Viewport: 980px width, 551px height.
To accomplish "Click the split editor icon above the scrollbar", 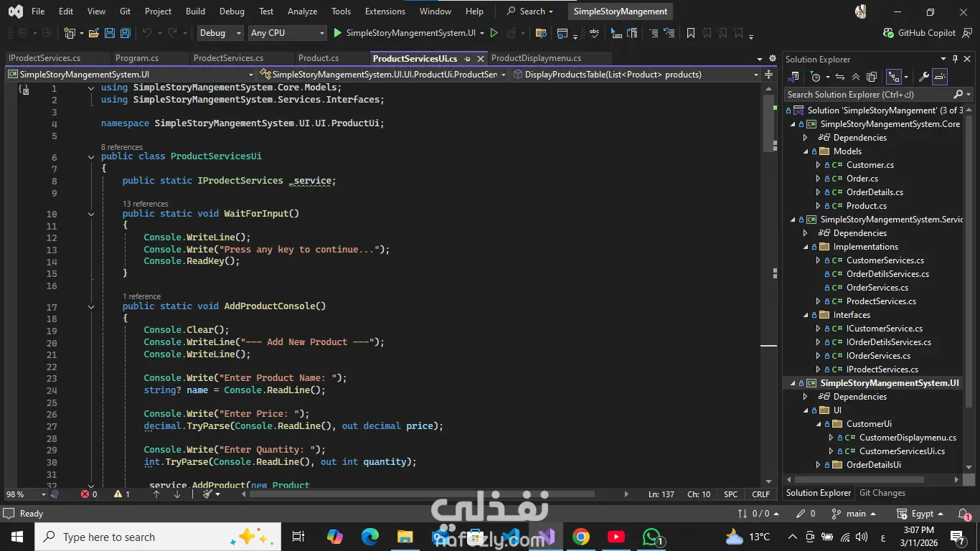I will (768, 74).
